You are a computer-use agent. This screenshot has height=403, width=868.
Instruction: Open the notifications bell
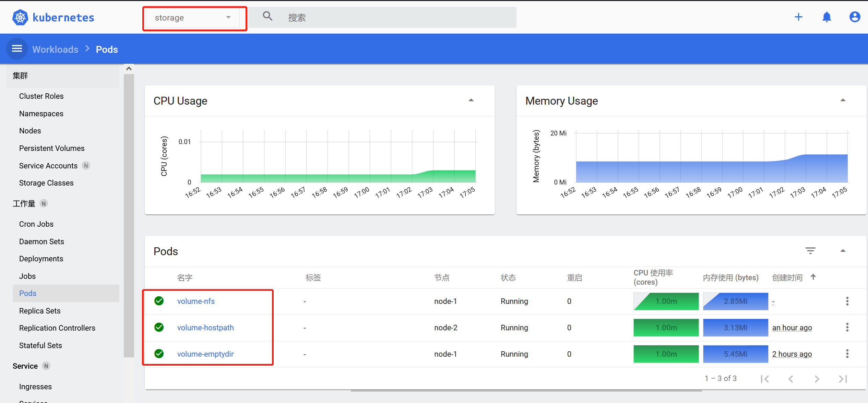(x=827, y=17)
